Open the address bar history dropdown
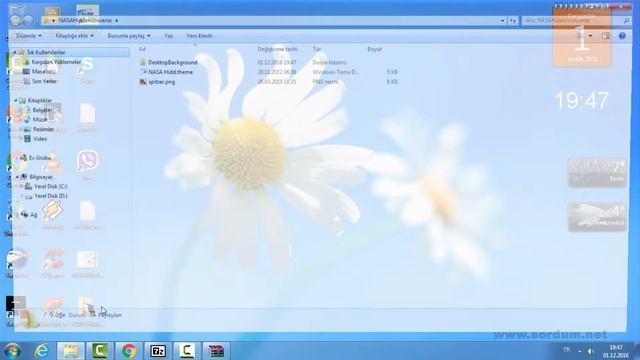Viewport: 640px width, 360px height. tap(502, 20)
